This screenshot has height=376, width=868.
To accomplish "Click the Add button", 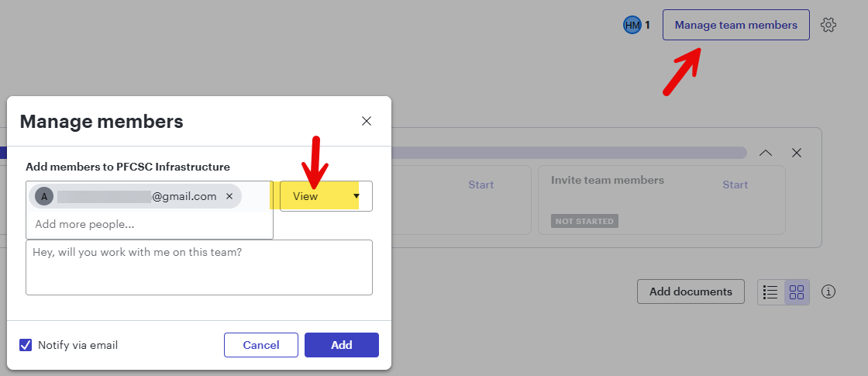I will click(341, 345).
